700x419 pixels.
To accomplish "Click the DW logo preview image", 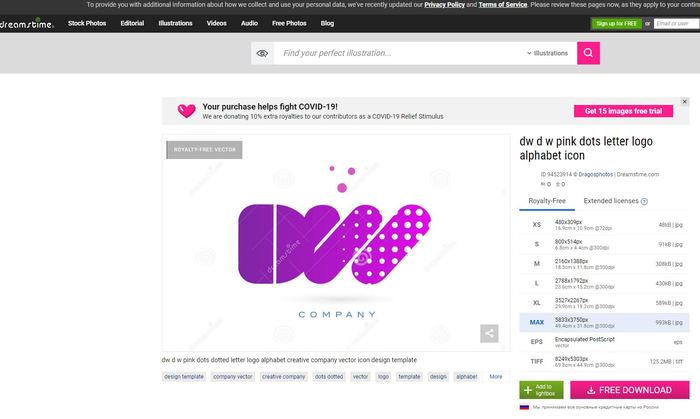I will (x=336, y=243).
